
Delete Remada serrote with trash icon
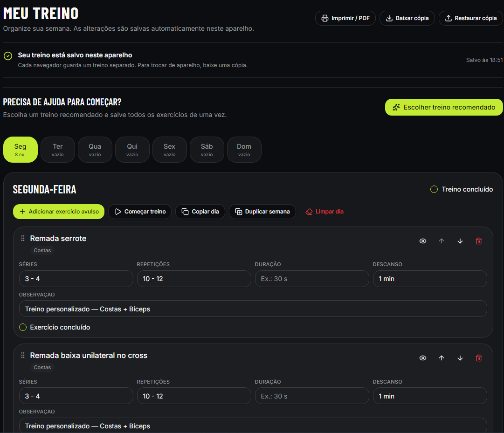pyautogui.click(x=479, y=241)
